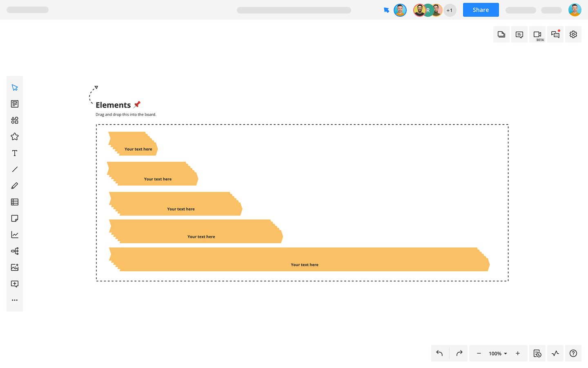Undo the last action
The width and height of the screenshot is (588, 368).
pyautogui.click(x=440, y=353)
